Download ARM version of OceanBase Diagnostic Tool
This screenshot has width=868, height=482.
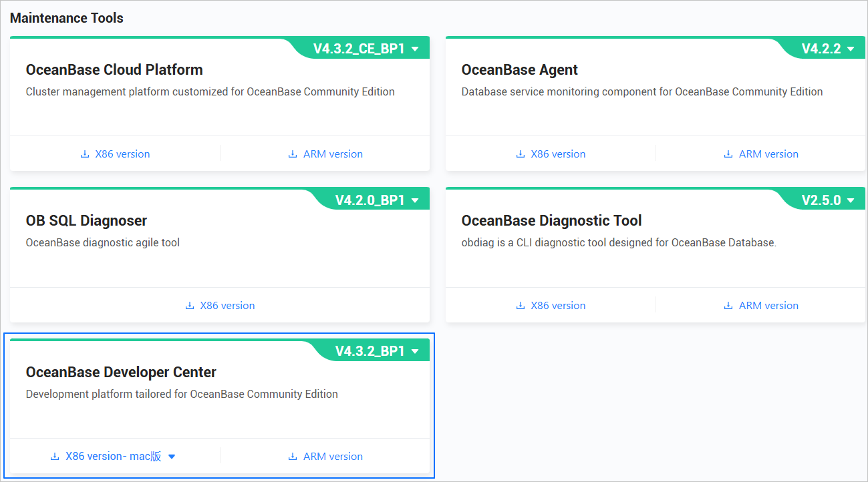point(768,306)
